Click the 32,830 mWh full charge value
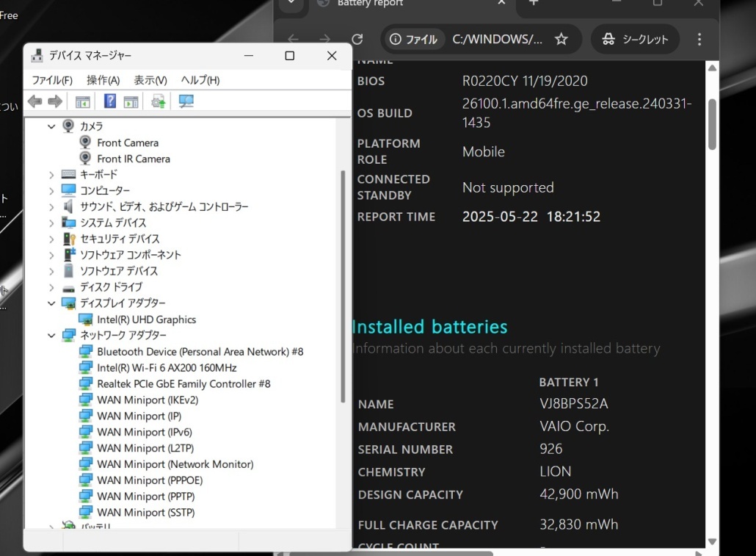756x556 pixels. [x=578, y=524]
